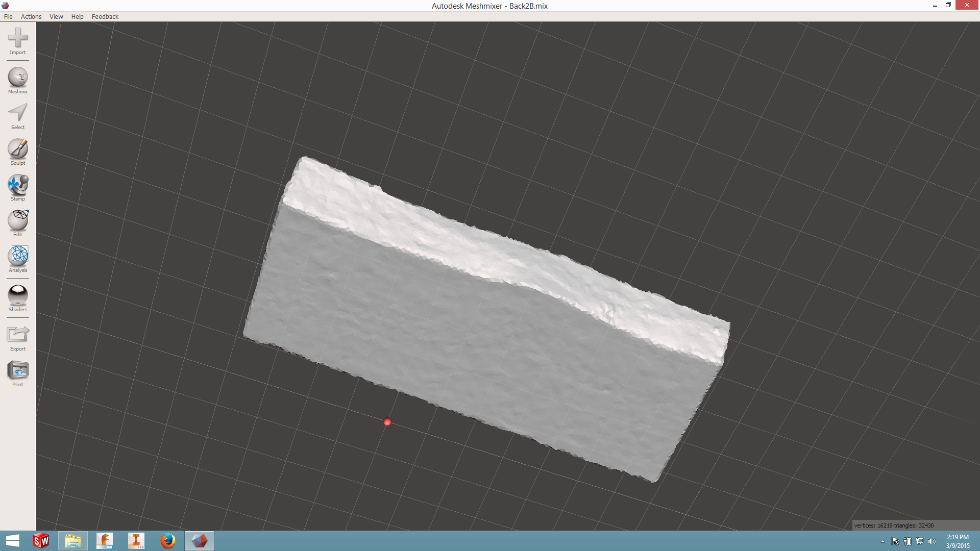
Task: Open the Meshmix parts library
Action: tap(18, 81)
